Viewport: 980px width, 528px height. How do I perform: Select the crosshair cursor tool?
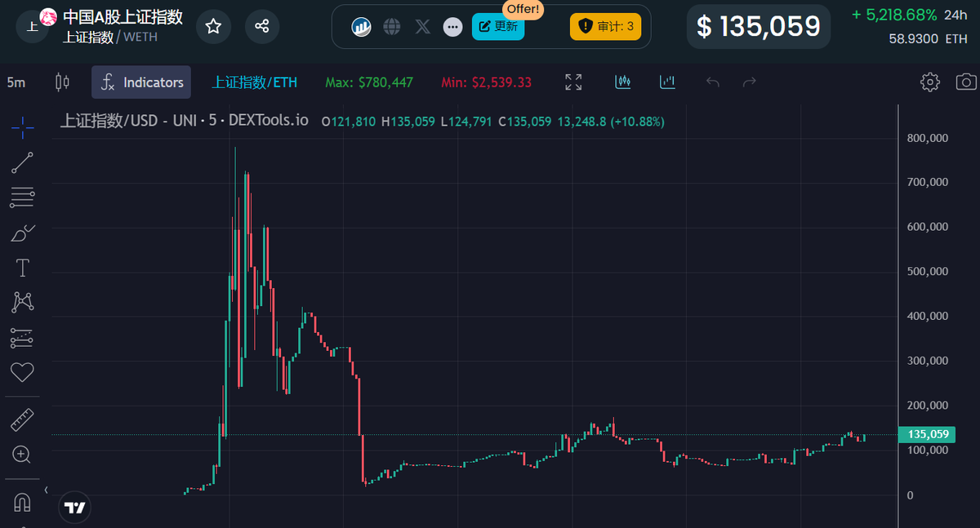pos(22,126)
